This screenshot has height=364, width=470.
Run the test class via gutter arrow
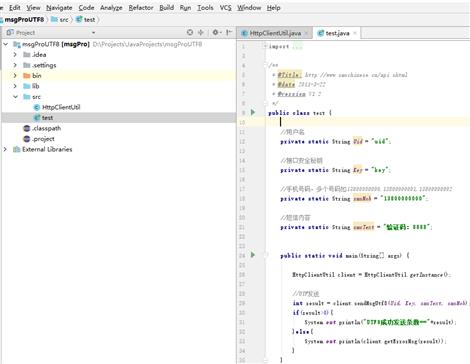[253, 112]
